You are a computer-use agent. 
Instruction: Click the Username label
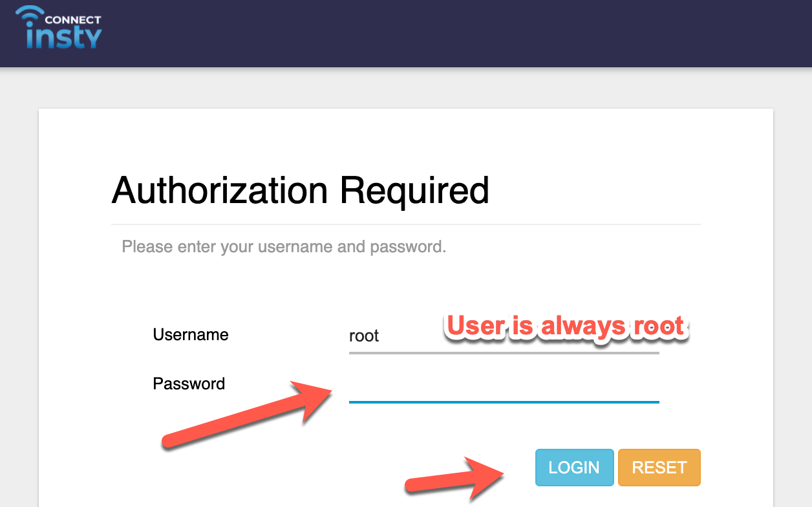(191, 334)
